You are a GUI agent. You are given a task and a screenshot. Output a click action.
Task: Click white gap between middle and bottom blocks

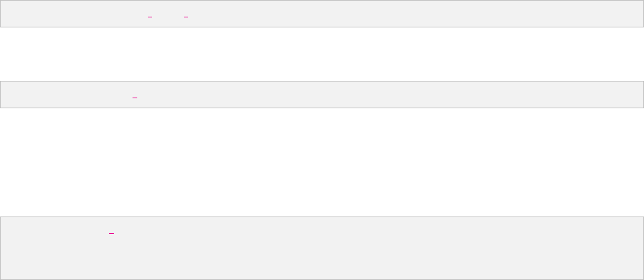(322, 162)
